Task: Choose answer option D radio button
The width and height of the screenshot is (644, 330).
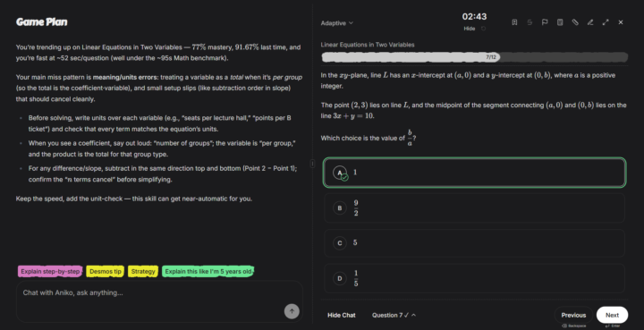Action: click(x=340, y=279)
